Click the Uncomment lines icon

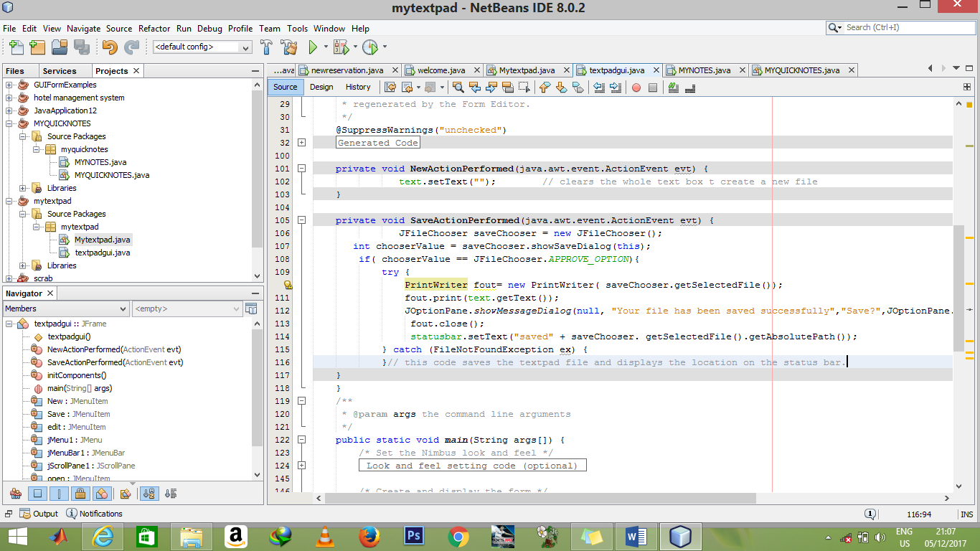(690, 88)
